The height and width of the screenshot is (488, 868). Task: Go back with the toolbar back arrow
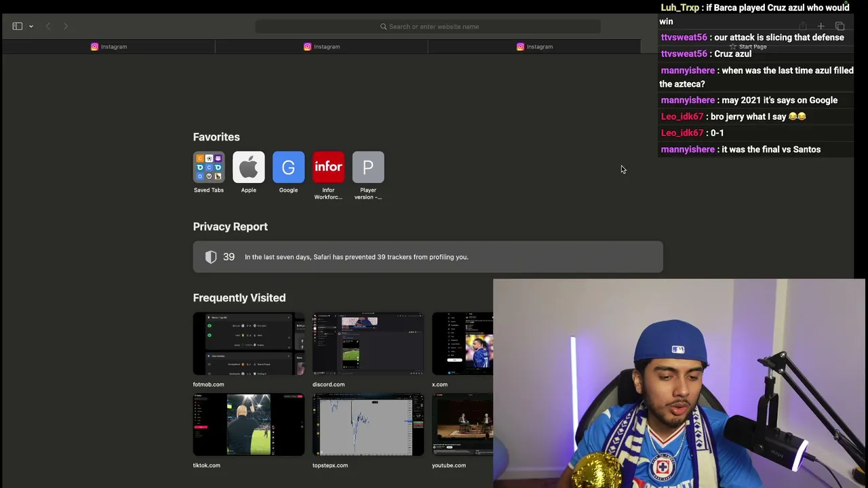pos(48,26)
